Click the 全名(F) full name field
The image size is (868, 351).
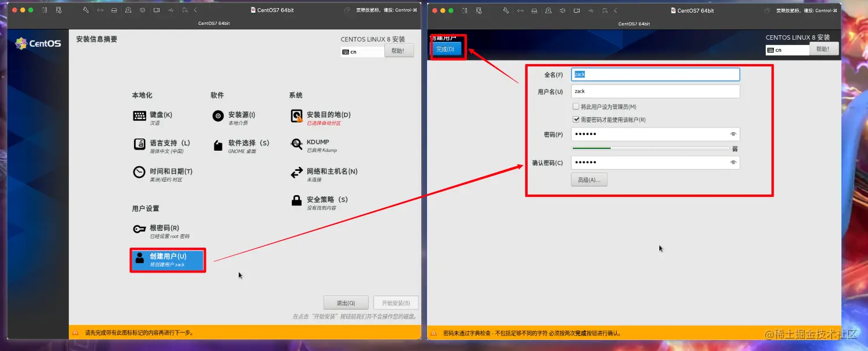click(x=655, y=74)
